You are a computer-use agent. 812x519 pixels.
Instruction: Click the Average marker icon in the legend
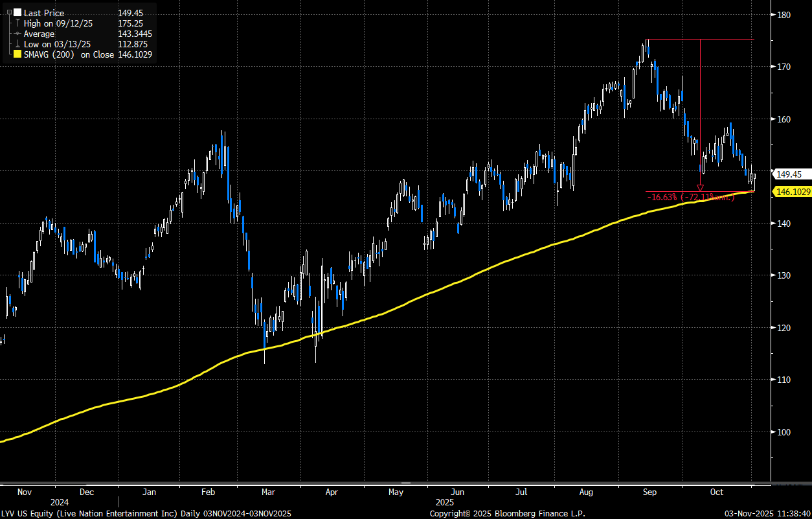pos(17,34)
